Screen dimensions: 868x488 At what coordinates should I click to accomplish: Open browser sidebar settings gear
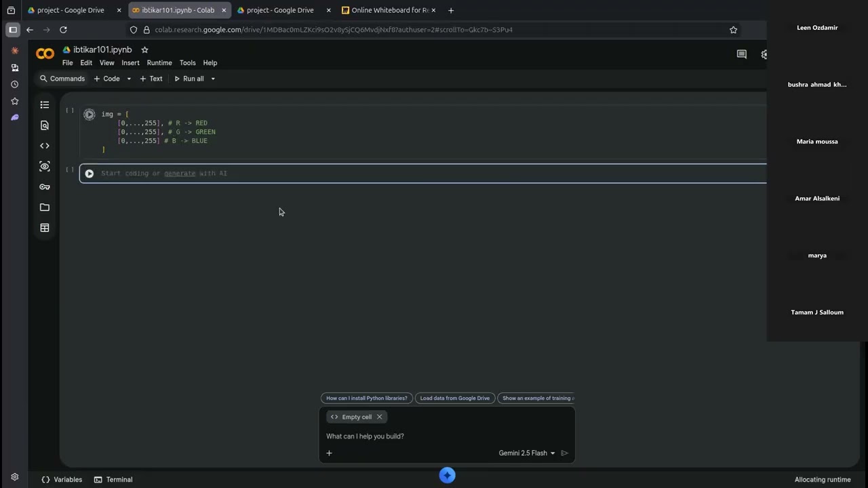[x=14, y=477]
